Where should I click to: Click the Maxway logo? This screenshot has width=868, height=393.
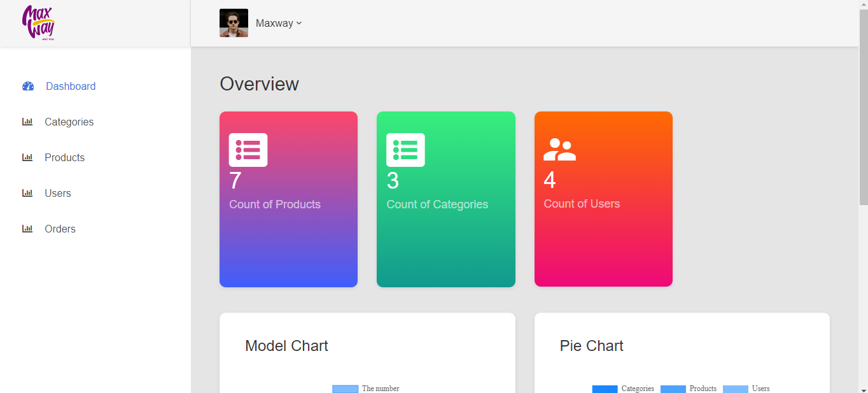click(x=39, y=23)
